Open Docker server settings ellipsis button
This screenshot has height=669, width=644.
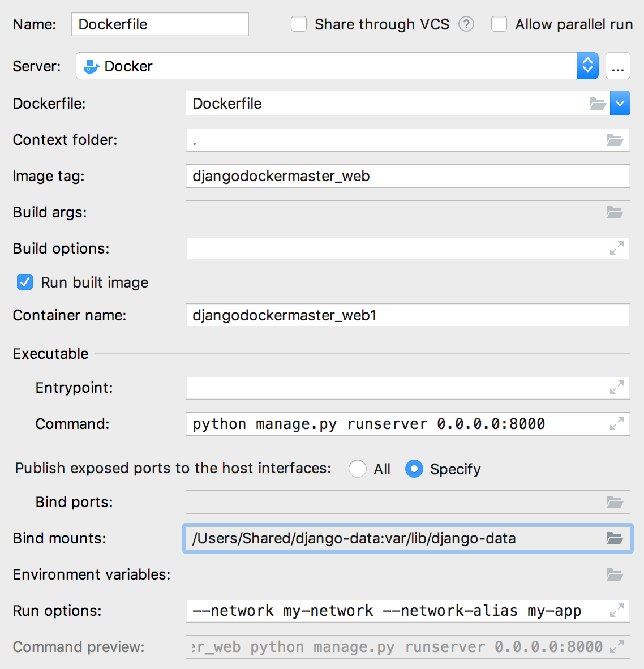point(617,66)
